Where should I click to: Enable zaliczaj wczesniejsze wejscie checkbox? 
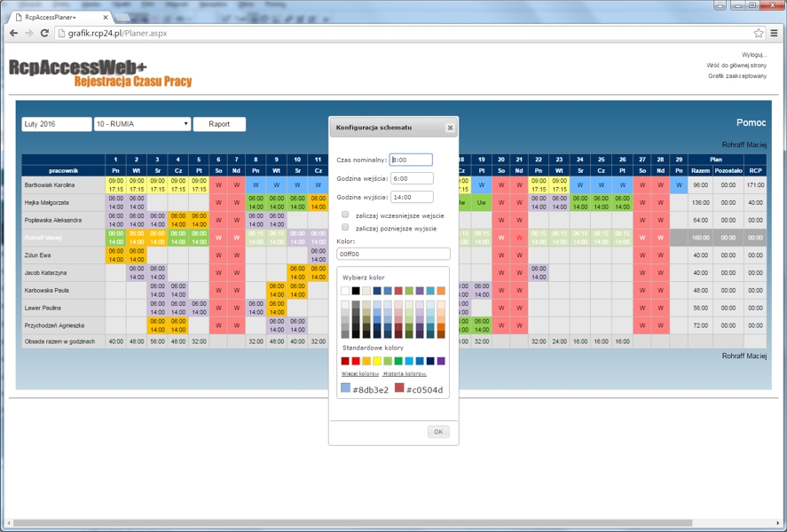(345, 215)
